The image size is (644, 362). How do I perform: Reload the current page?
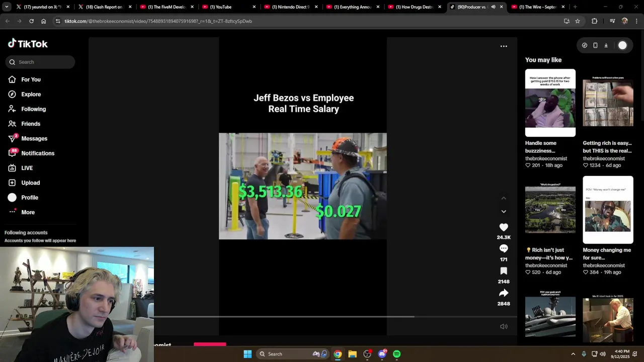click(31, 21)
